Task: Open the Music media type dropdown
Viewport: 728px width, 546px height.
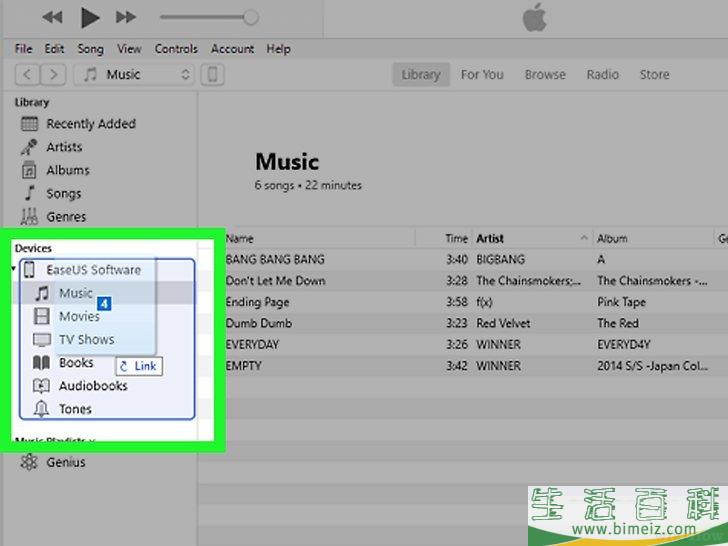Action: (x=134, y=74)
